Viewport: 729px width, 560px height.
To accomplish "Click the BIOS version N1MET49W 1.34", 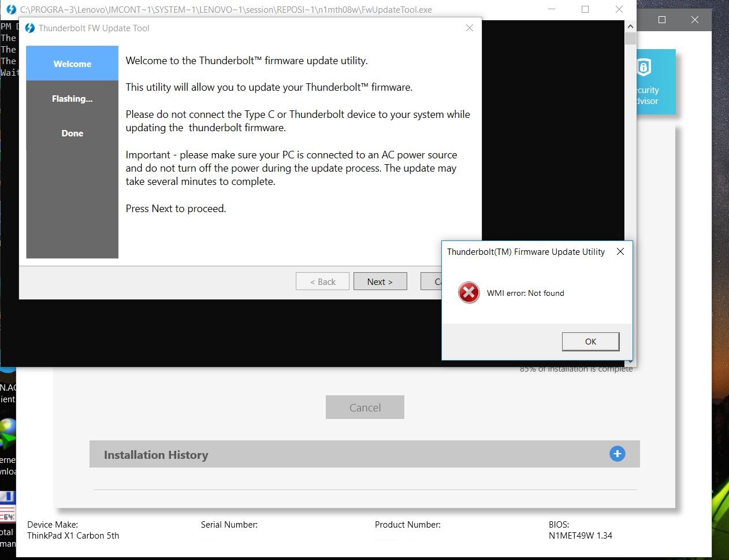I will tap(581, 536).
